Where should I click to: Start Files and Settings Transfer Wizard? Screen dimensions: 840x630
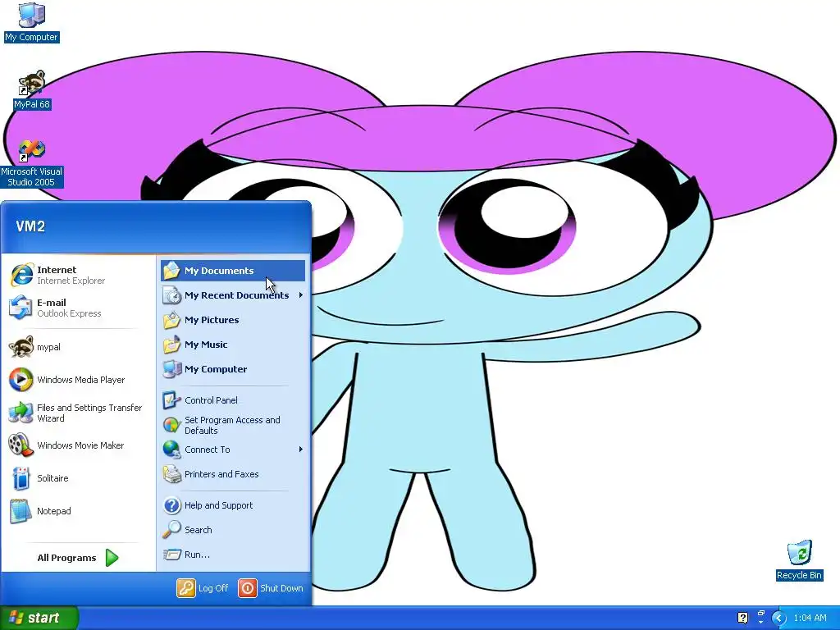click(x=80, y=413)
